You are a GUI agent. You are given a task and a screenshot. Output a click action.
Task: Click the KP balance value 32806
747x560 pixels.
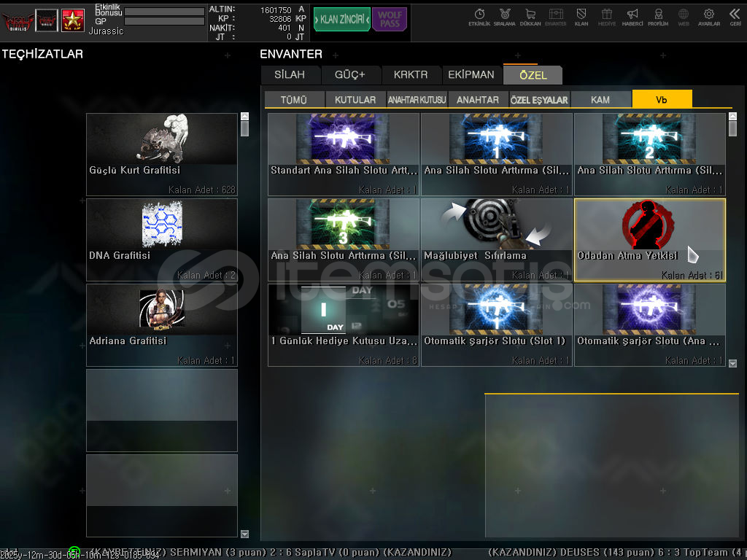[280, 19]
